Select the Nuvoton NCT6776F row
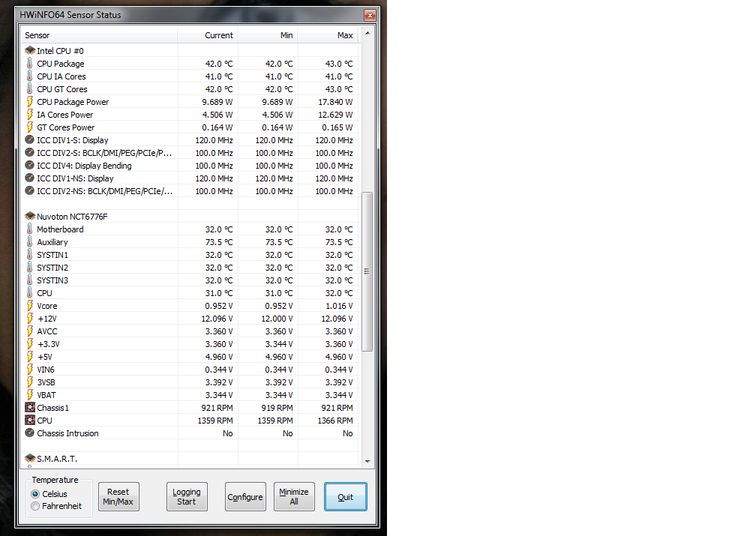Image resolution: width=756 pixels, height=536 pixels. pyautogui.click(x=191, y=217)
